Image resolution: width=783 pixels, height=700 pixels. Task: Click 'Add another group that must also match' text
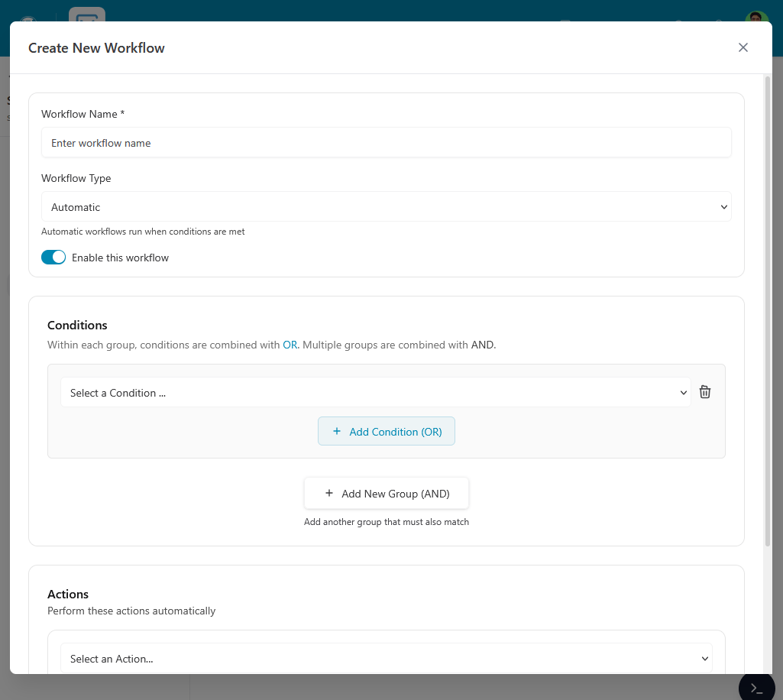[386, 522]
